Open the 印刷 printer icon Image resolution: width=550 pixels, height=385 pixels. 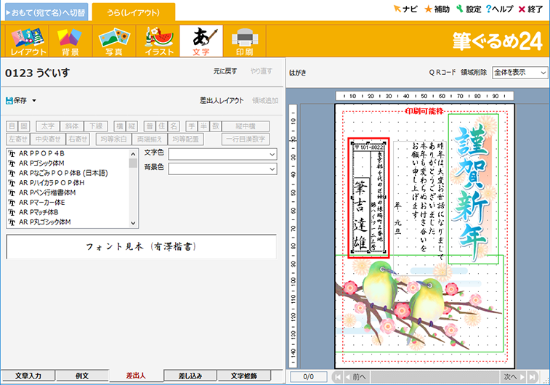245,41
